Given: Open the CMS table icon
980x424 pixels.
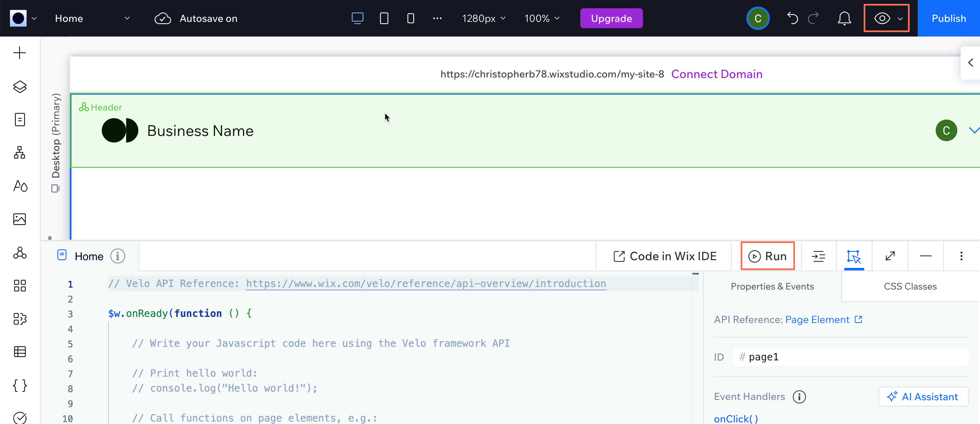Looking at the screenshot, I should (x=19, y=352).
